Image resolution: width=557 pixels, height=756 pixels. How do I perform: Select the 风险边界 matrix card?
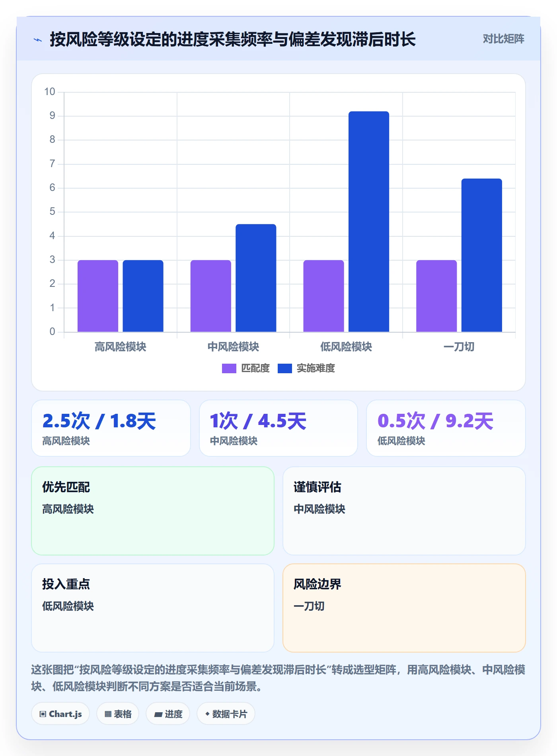404,608
